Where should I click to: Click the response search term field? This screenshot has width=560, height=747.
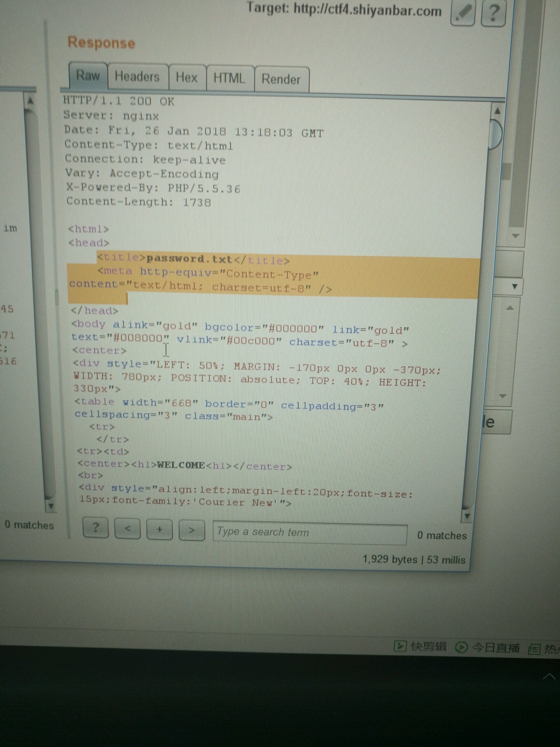pyautogui.click(x=309, y=532)
